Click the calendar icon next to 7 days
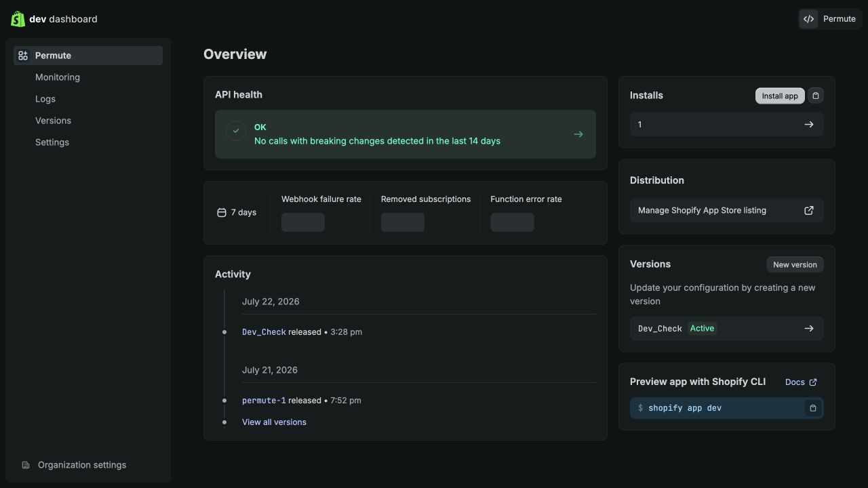868x488 pixels. [221, 212]
